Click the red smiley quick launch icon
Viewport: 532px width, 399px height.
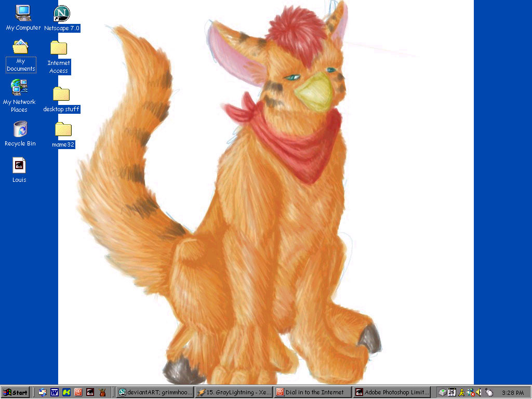coord(78,393)
